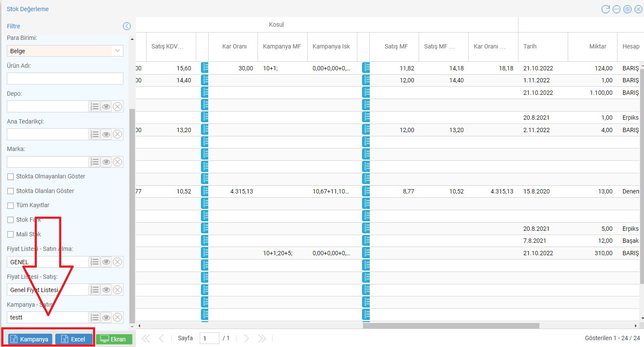The image size is (644, 347).
Task: Go to last page of results
Action: 262,338
